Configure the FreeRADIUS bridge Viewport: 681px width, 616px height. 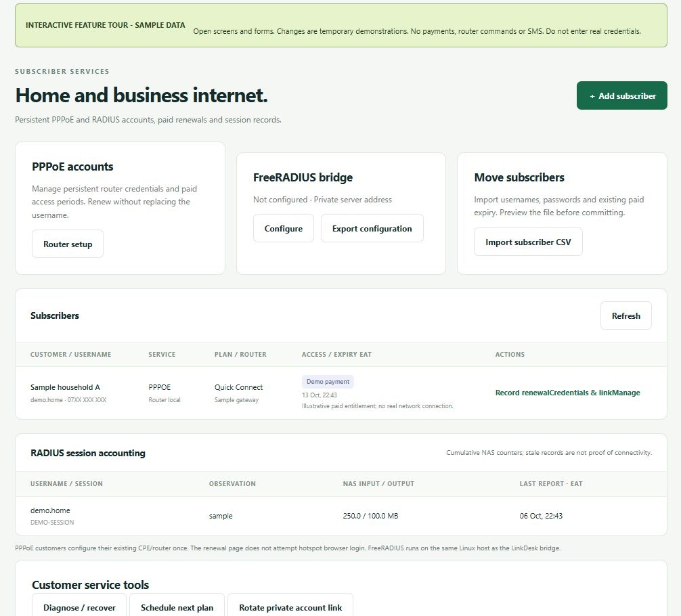click(284, 229)
